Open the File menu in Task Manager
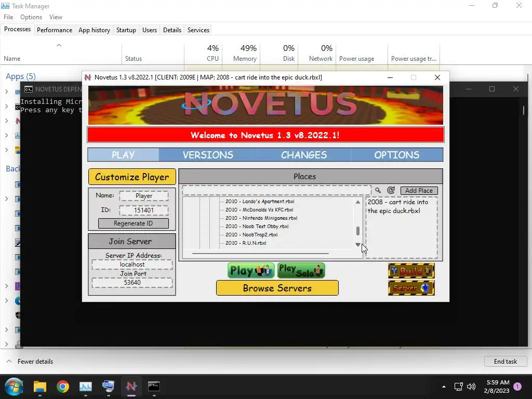Image resolution: width=532 pixels, height=399 pixels. [x=8, y=17]
